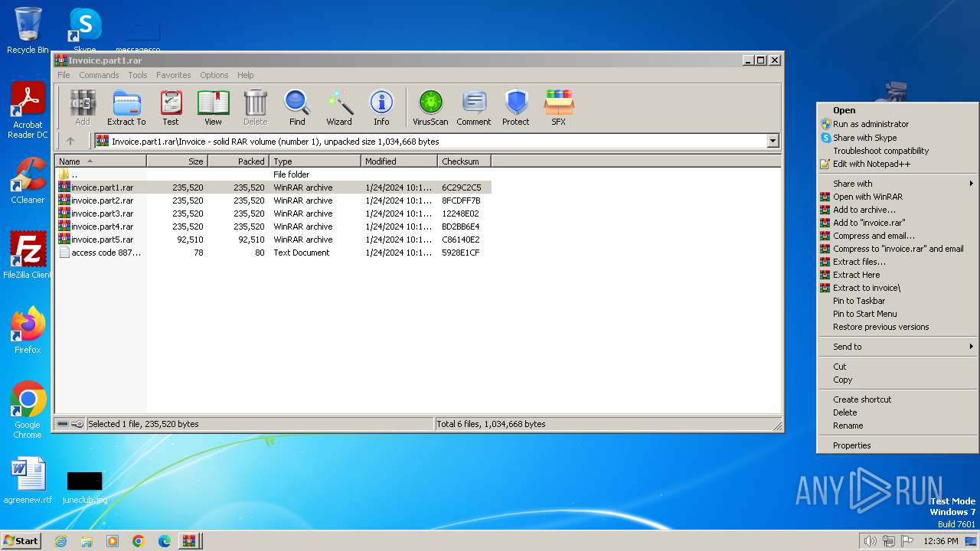
Task: Choose Extract to invoice\
Action: [898, 288]
